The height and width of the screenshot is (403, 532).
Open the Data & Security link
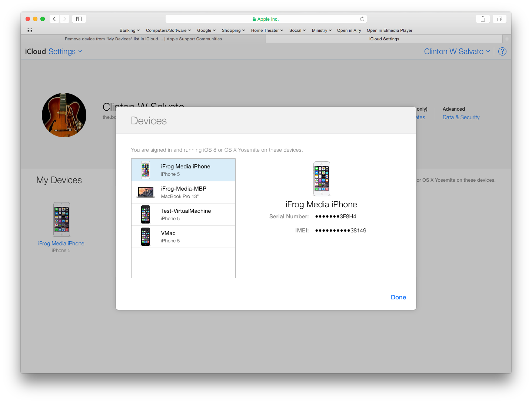pos(461,117)
